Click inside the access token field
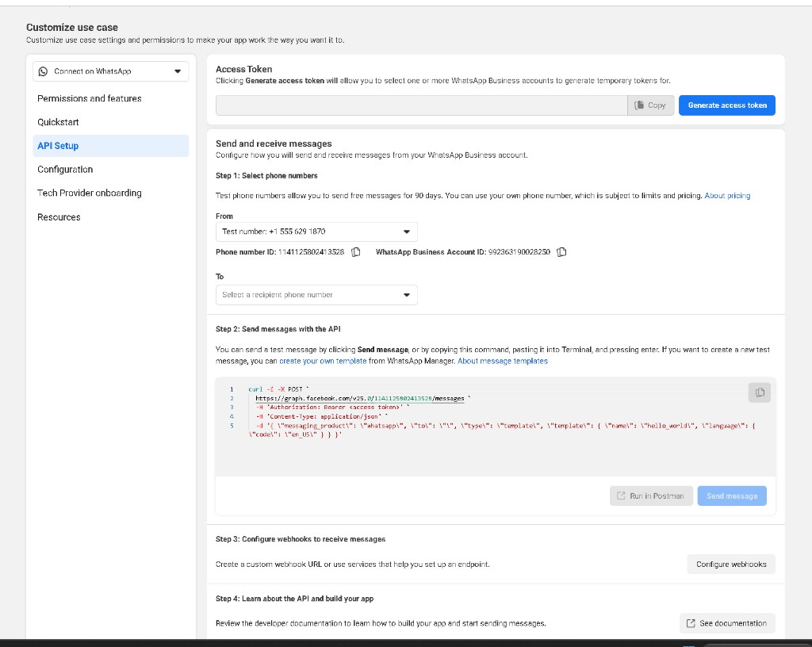 click(422, 105)
